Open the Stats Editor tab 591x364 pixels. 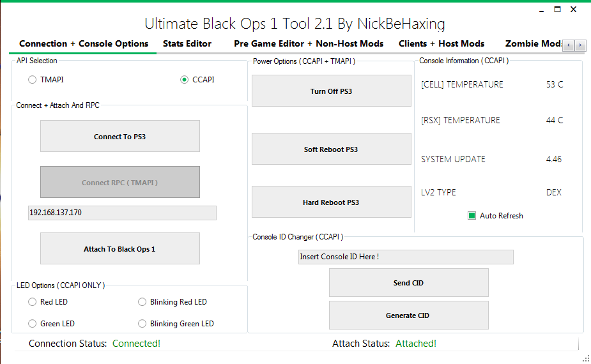tap(187, 43)
